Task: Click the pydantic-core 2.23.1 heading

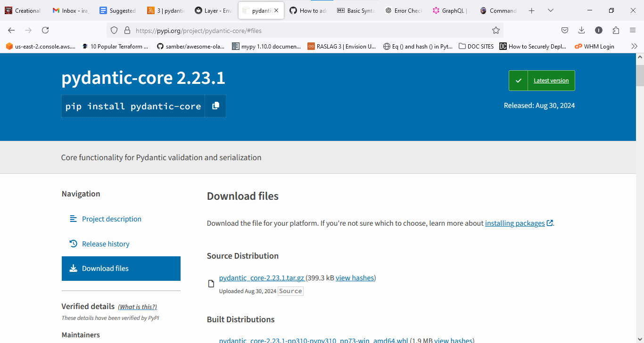Action: [143, 78]
